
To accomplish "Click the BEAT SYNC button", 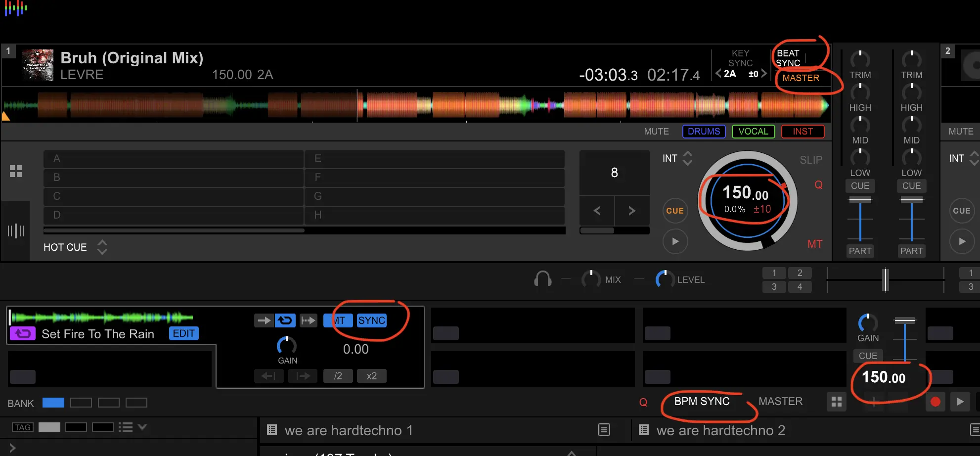I will point(788,58).
